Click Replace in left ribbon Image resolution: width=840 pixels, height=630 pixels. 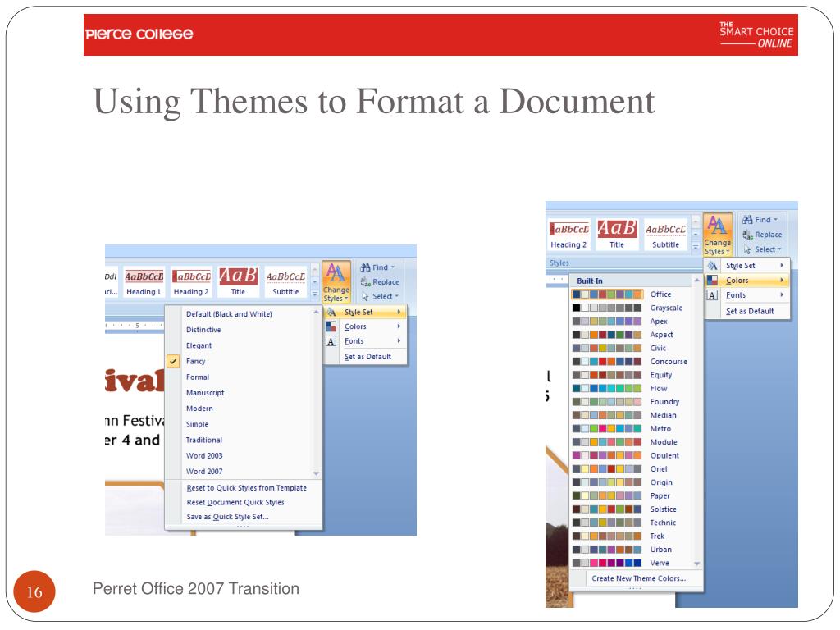coord(379,282)
